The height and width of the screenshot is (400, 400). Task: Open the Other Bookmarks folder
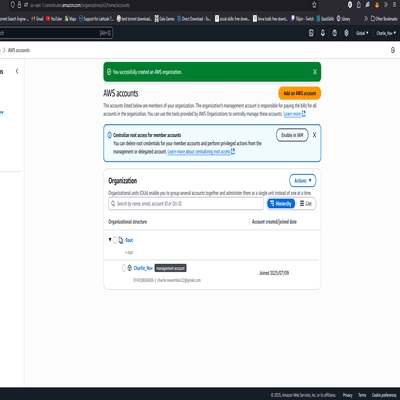[x=384, y=19]
